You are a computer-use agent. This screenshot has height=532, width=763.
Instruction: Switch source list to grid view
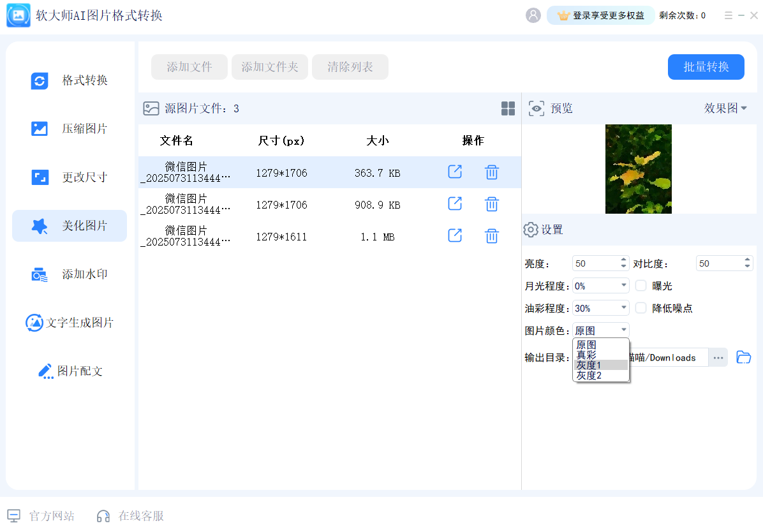coord(508,108)
